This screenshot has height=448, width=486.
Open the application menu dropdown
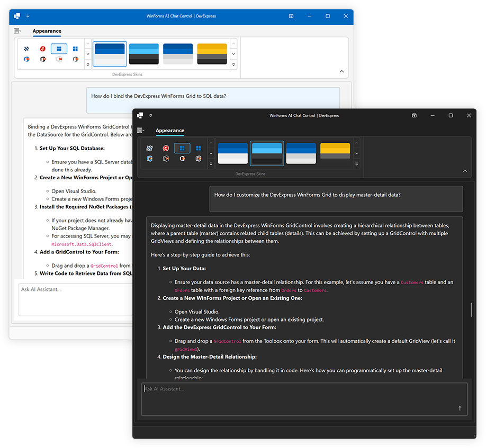click(x=140, y=130)
